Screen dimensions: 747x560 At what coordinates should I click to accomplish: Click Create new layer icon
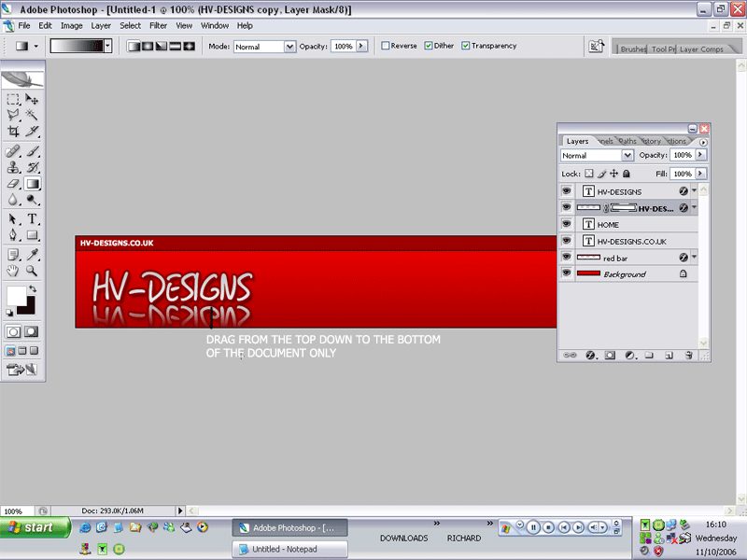click(x=669, y=356)
